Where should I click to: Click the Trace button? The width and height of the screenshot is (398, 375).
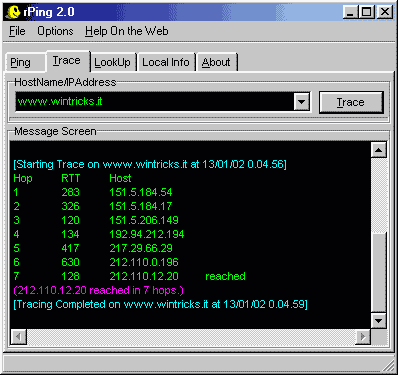pos(351,102)
